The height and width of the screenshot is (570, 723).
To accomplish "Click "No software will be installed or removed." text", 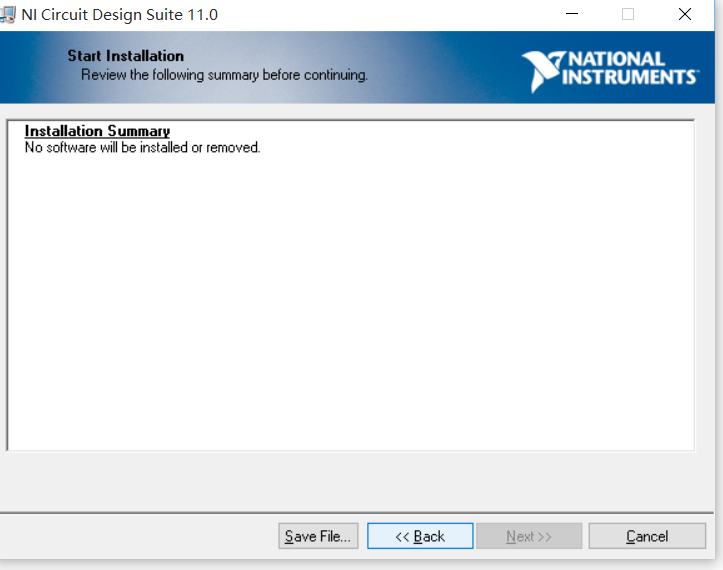I will click(x=142, y=148).
